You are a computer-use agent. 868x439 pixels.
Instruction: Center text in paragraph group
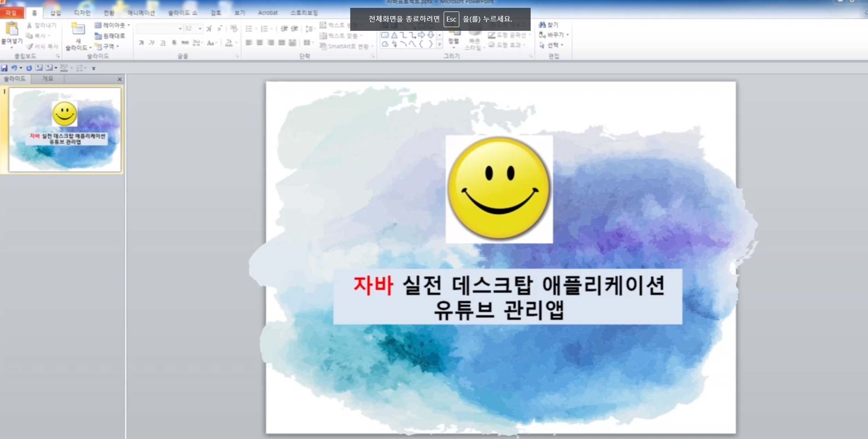click(x=260, y=43)
